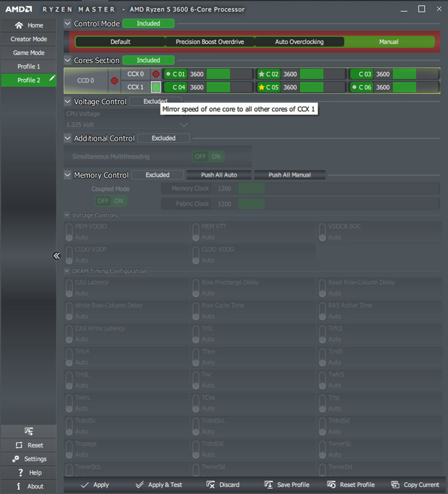
Task: Collapse the Voltage Controls subsection
Action: pos(67,215)
